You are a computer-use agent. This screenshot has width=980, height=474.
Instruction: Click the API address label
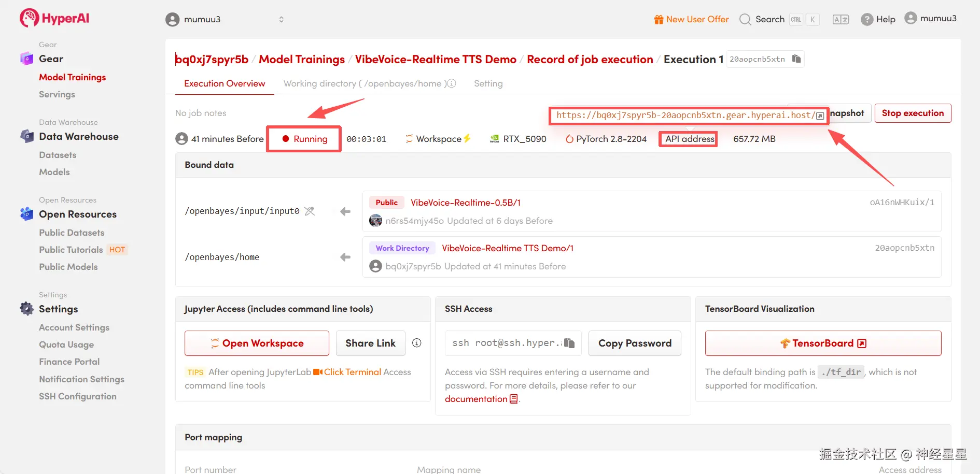(690, 139)
